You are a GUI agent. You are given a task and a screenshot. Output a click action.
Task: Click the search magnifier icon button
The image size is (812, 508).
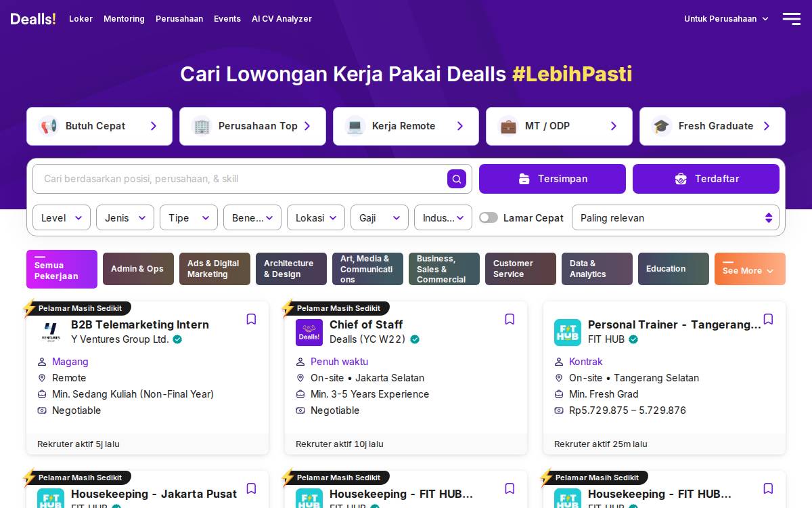click(457, 179)
